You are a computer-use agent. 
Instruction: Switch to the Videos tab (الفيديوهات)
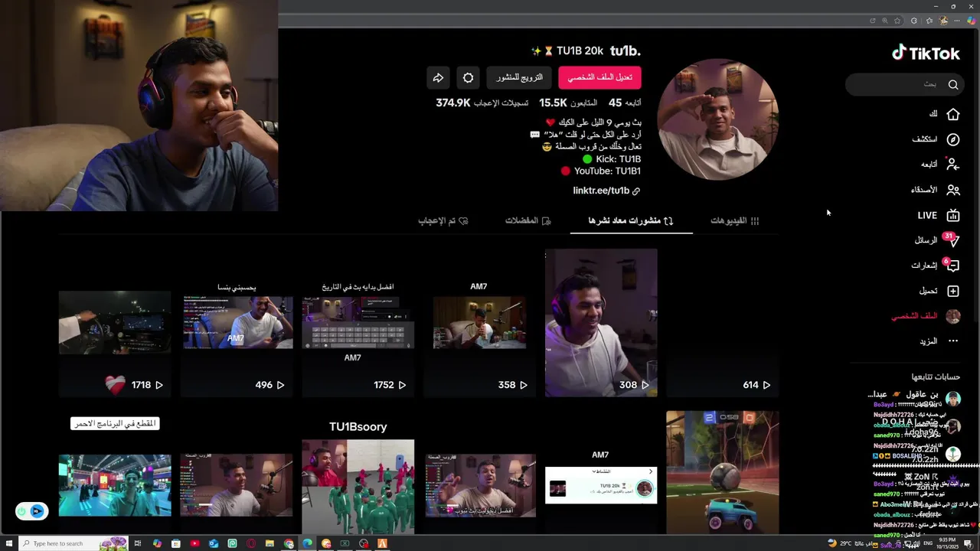(735, 220)
